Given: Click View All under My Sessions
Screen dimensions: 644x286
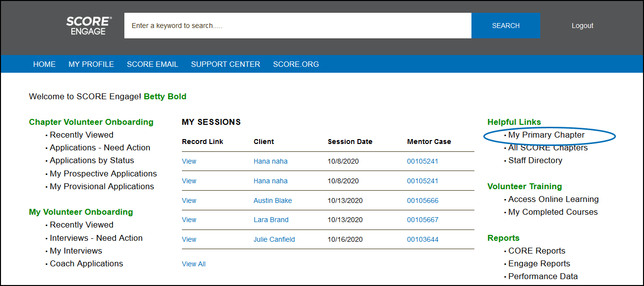Looking at the screenshot, I should tap(194, 264).
